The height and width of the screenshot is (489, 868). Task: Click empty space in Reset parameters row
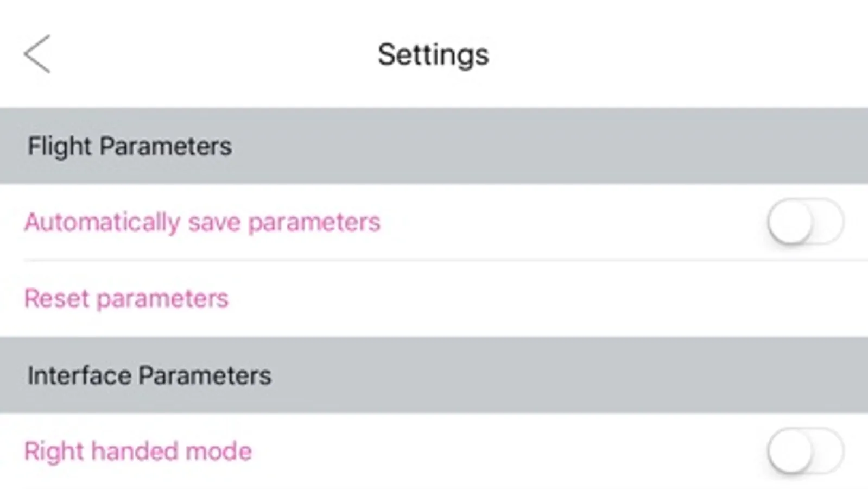(x=543, y=298)
